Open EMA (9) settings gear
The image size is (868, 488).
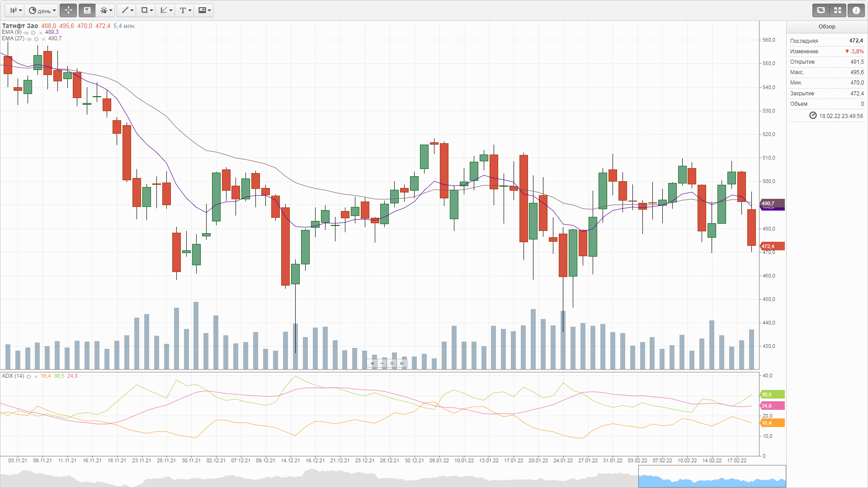click(x=33, y=33)
